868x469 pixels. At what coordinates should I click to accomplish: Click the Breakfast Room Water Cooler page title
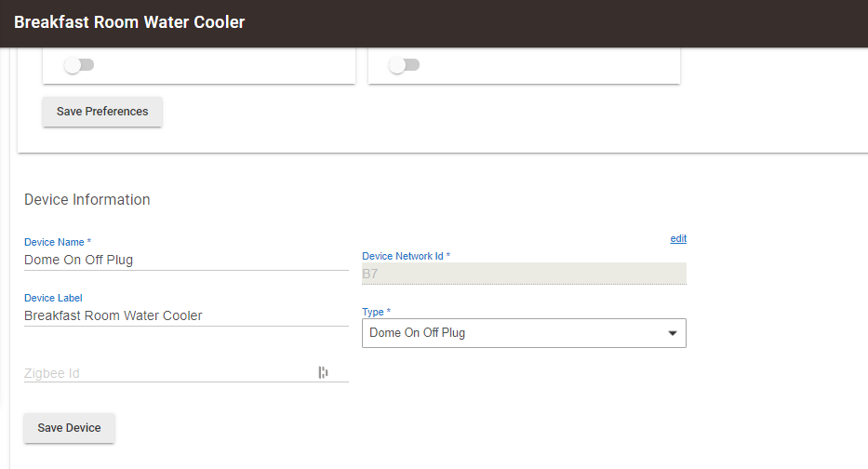click(x=129, y=22)
